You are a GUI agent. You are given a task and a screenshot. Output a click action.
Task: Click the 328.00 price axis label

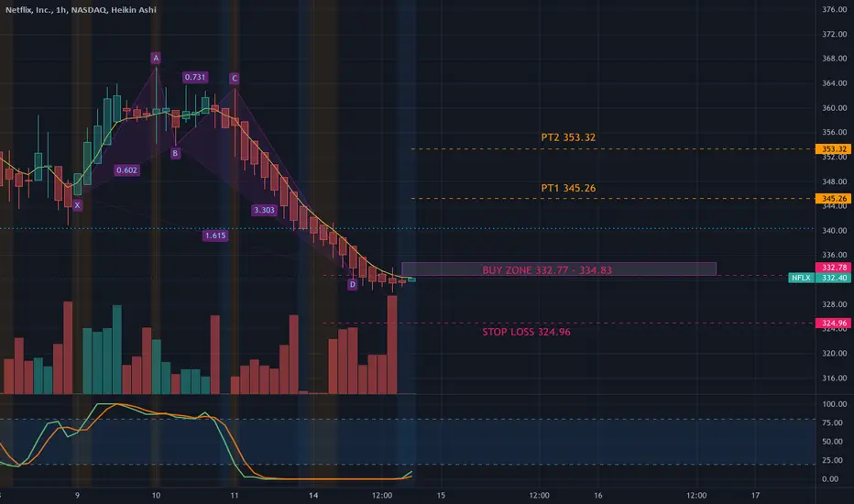click(835, 304)
